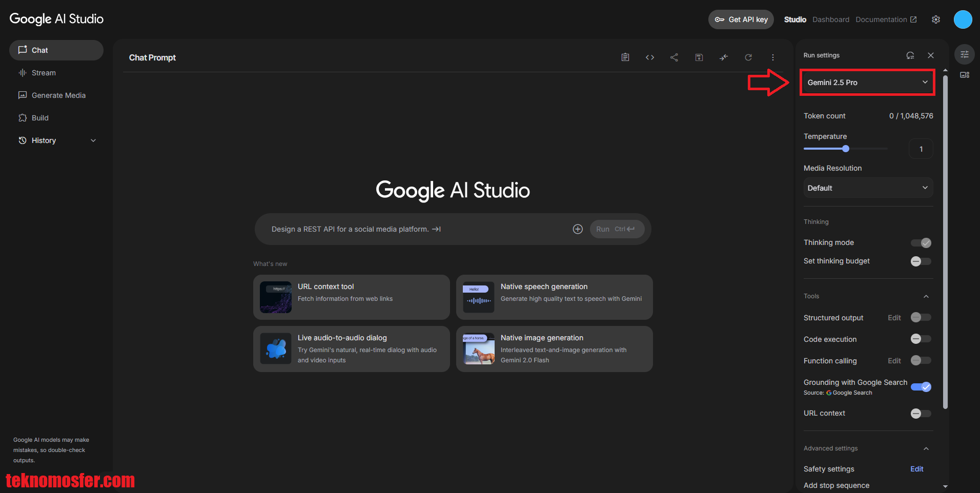Open the prompt gallery icon below tune icon
The height and width of the screenshot is (493, 980).
[x=965, y=75]
